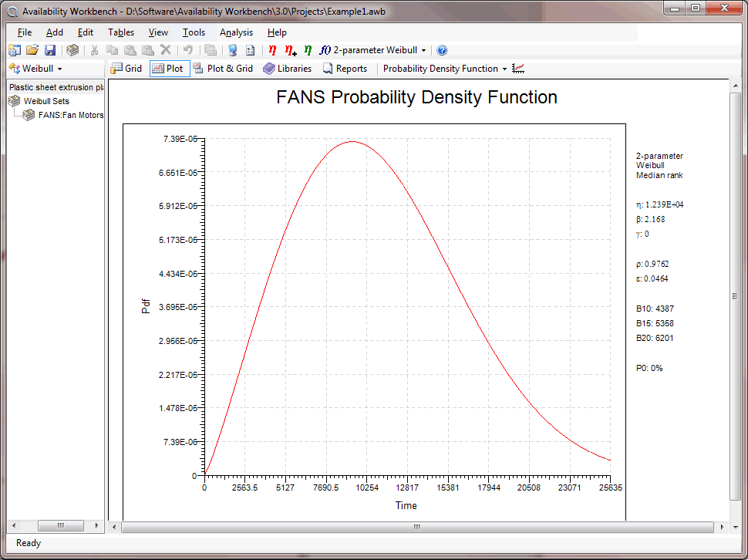
Task: Click the Libraries button
Action: point(287,69)
